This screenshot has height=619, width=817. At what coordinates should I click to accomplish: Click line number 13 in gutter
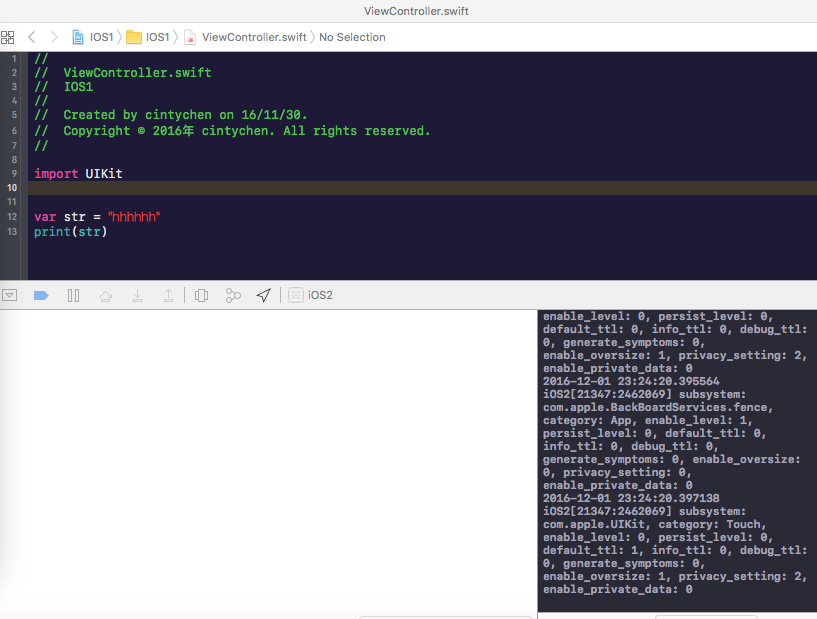pos(12,231)
